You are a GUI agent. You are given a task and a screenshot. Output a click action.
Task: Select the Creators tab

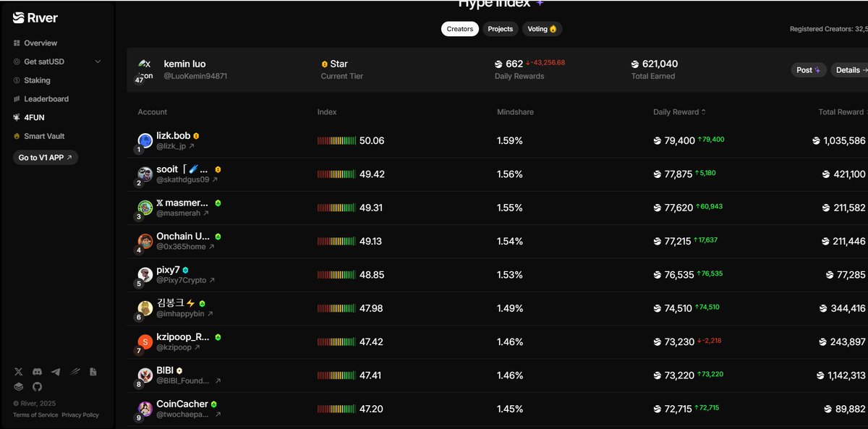pyautogui.click(x=460, y=29)
